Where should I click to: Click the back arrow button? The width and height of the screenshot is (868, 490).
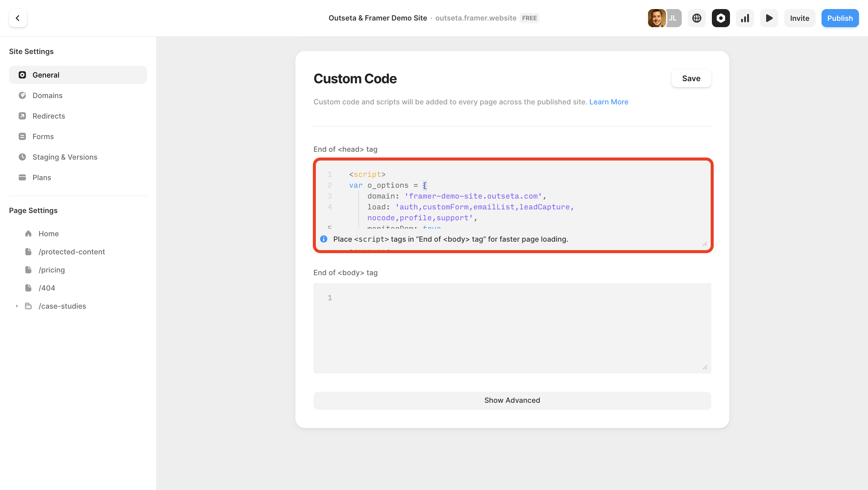point(18,18)
